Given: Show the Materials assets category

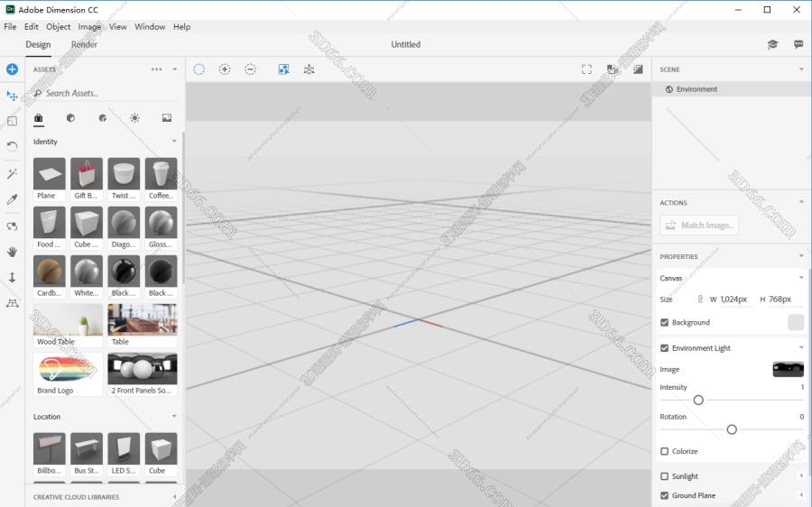Looking at the screenshot, I should pos(103,118).
